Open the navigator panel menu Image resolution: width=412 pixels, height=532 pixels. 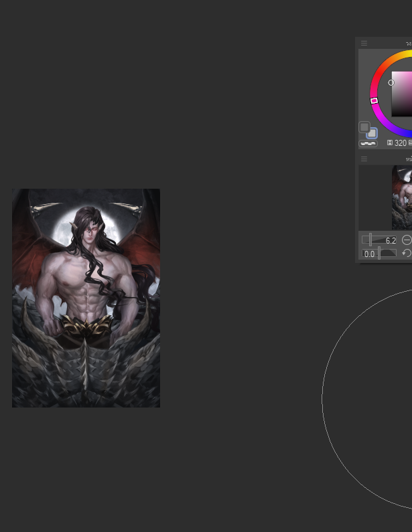tap(364, 159)
